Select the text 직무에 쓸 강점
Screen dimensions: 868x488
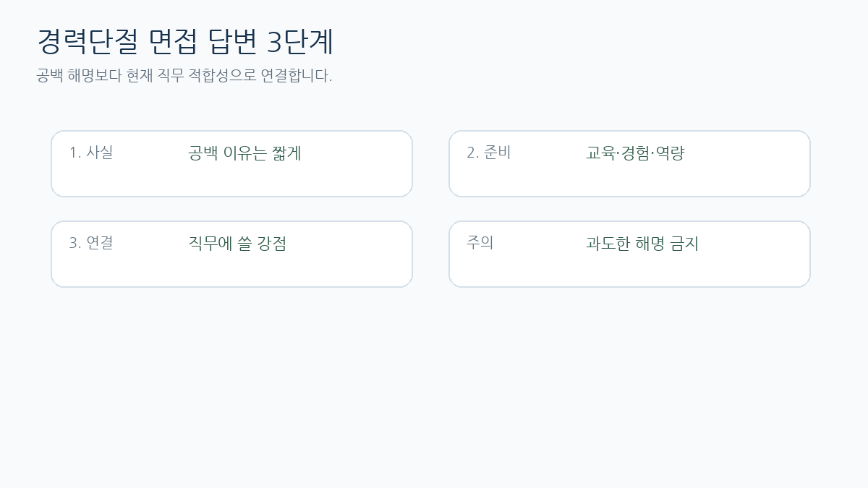click(x=237, y=244)
